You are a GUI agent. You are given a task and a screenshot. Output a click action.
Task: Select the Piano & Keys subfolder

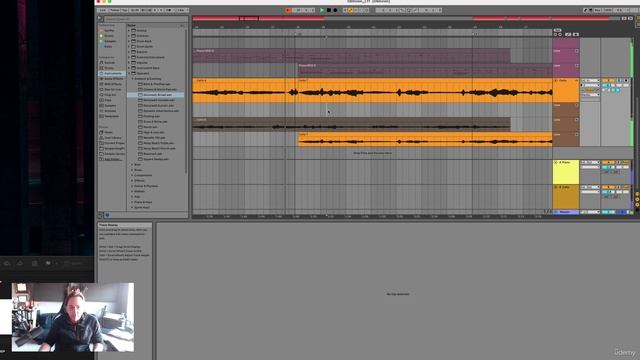tap(143, 202)
